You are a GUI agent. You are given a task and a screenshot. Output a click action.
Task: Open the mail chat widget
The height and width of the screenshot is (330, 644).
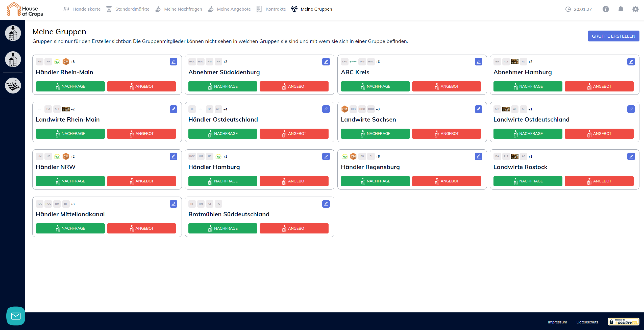[x=16, y=316]
